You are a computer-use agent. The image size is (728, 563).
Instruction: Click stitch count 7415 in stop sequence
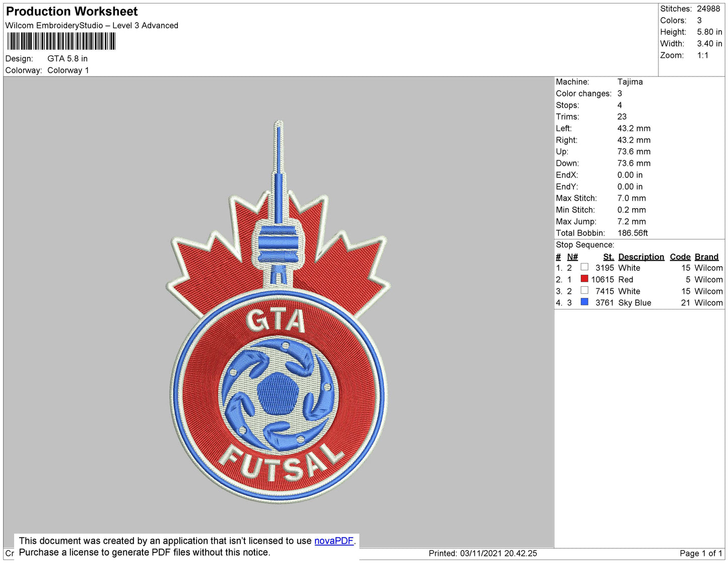[605, 291]
